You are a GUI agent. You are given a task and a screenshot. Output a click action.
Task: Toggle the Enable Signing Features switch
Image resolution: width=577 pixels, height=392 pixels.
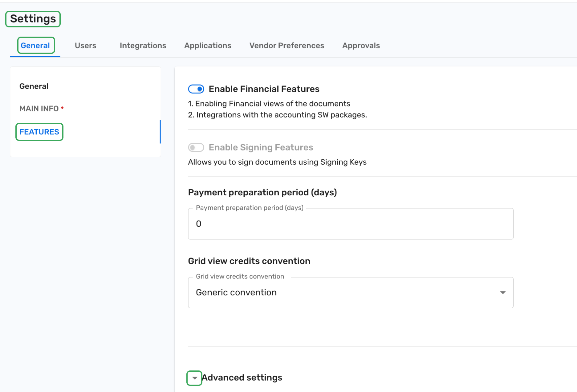pyautogui.click(x=196, y=147)
